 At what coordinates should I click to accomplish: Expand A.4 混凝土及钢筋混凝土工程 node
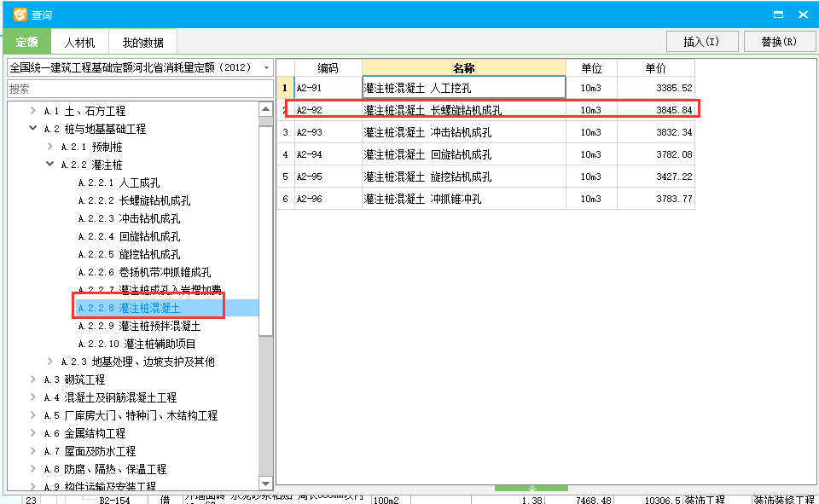(x=33, y=397)
